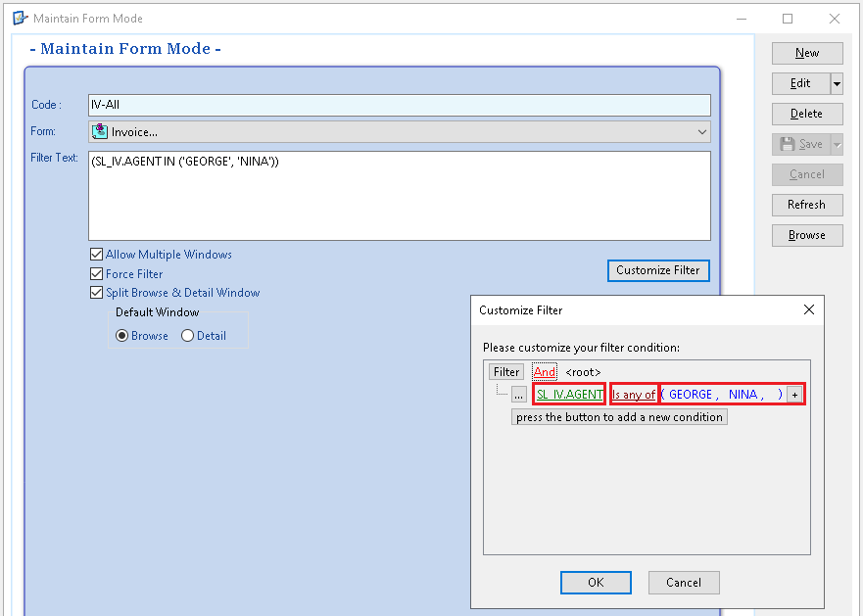Open the 'is any of' operator menu
The height and width of the screenshot is (616, 863).
click(634, 394)
